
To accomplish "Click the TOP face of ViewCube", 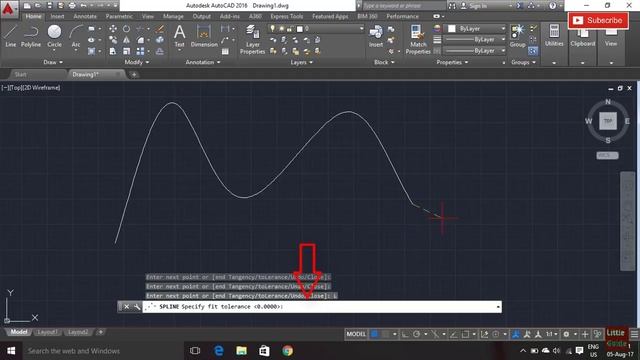I will coord(608,121).
